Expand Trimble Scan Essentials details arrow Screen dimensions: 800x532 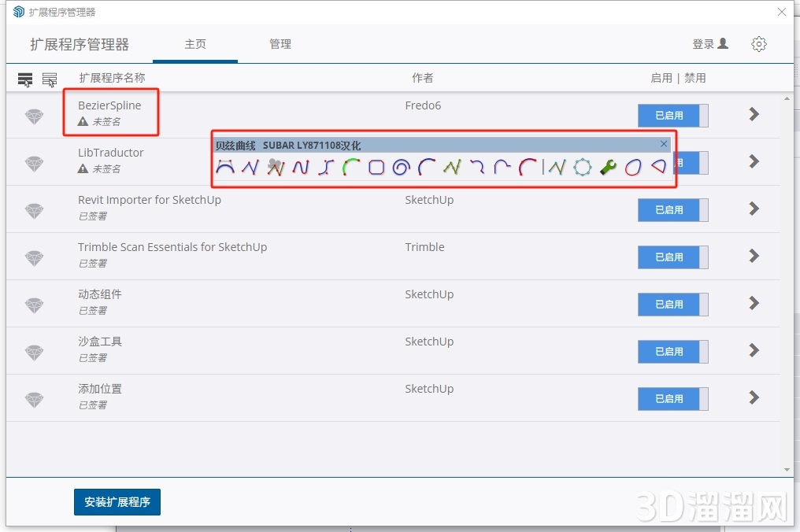[x=754, y=257]
